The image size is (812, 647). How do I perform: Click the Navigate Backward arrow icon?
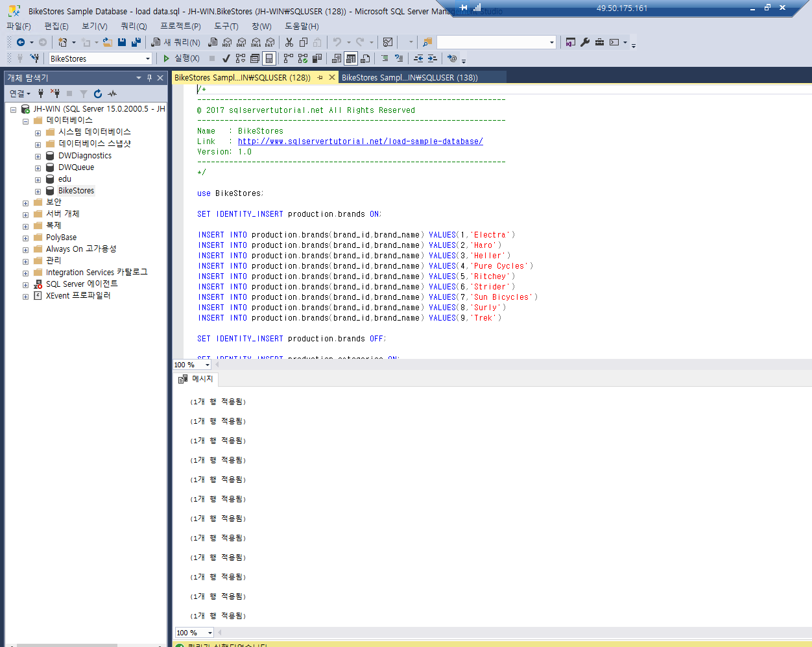click(21, 42)
